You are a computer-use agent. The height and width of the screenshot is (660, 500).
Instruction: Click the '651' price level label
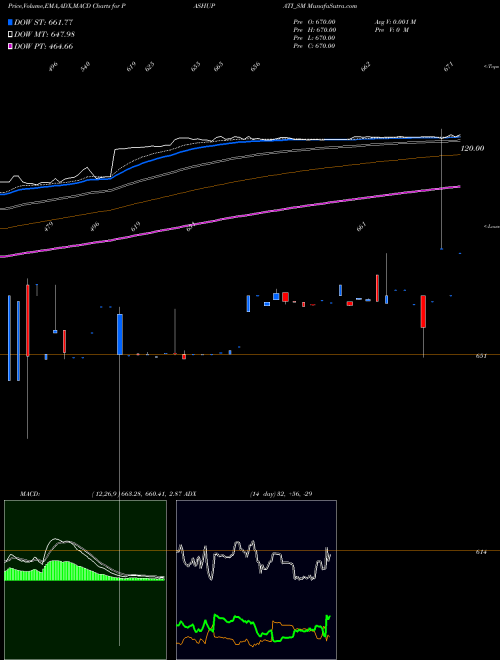481,356
